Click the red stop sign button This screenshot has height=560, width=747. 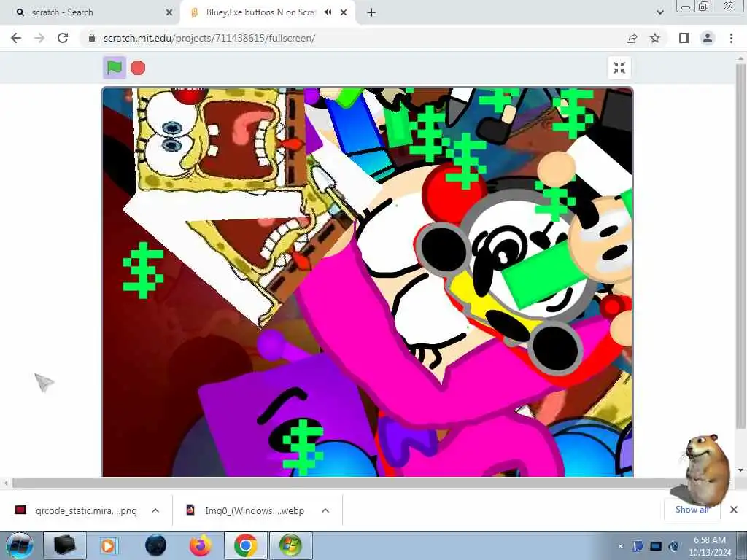tap(138, 68)
